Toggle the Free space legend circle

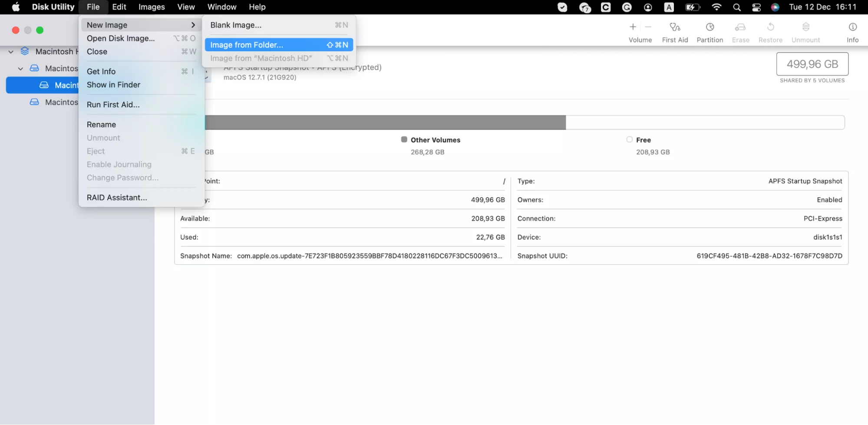pos(629,139)
